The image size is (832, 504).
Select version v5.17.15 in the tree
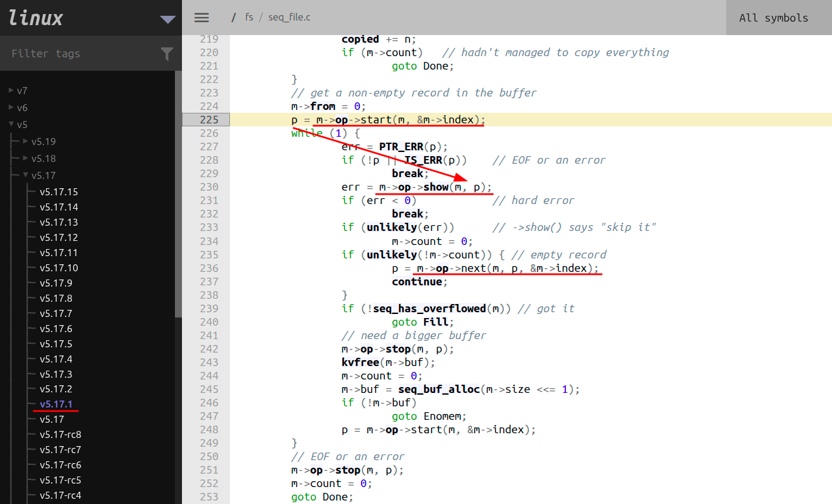coord(59,192)
